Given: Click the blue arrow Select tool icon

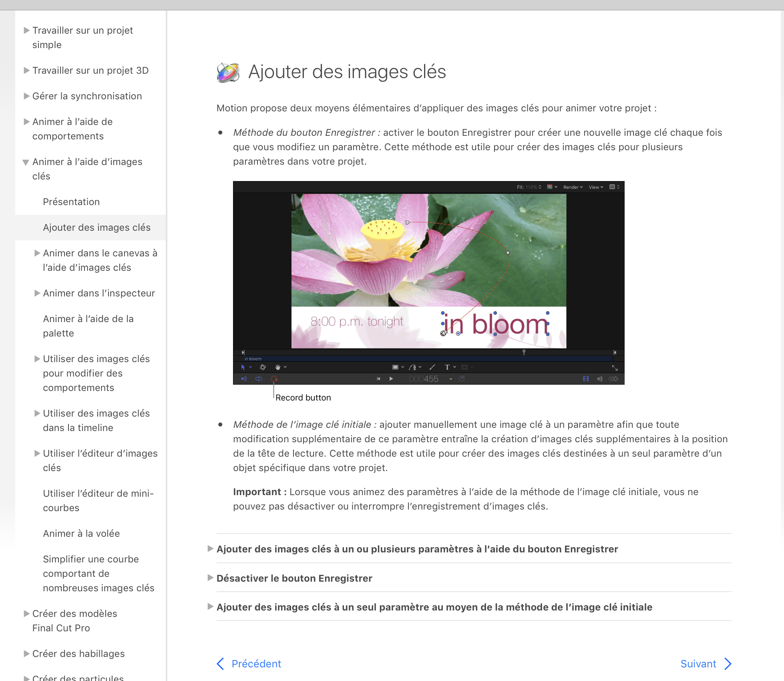Looking at the screenshot, I should click(x=243, y=367).
